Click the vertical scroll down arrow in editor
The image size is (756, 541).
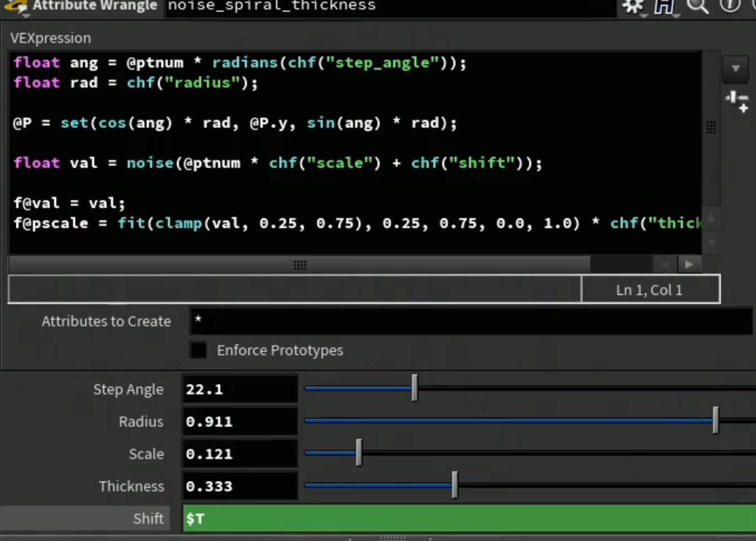click(x=711, y=241)
